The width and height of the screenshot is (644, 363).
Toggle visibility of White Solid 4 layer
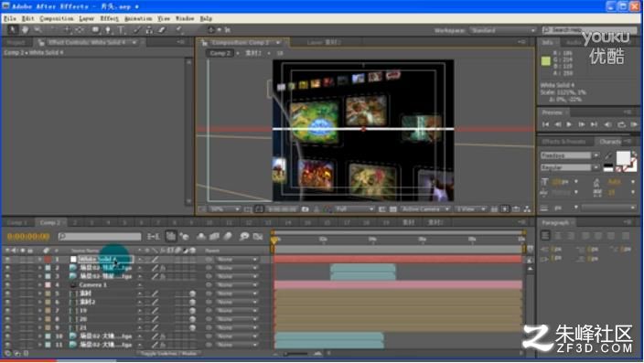pyautogui.click(x=7, y=259)
